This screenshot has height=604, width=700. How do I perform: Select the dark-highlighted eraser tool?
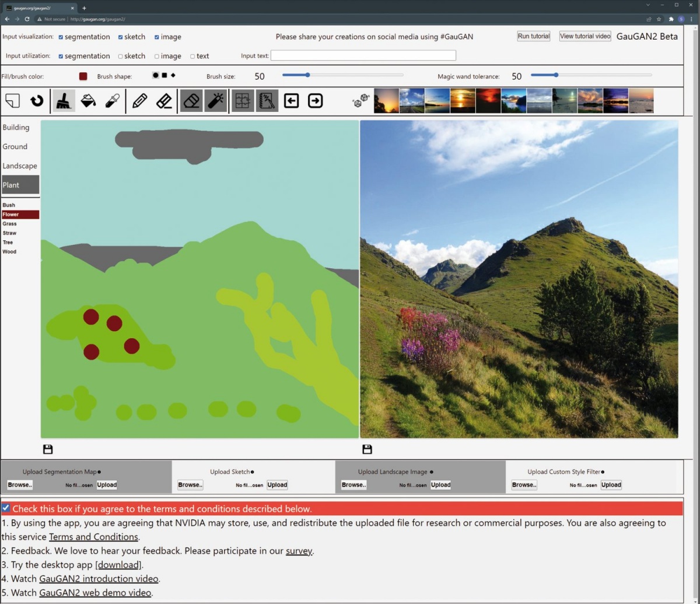point(192,101)
